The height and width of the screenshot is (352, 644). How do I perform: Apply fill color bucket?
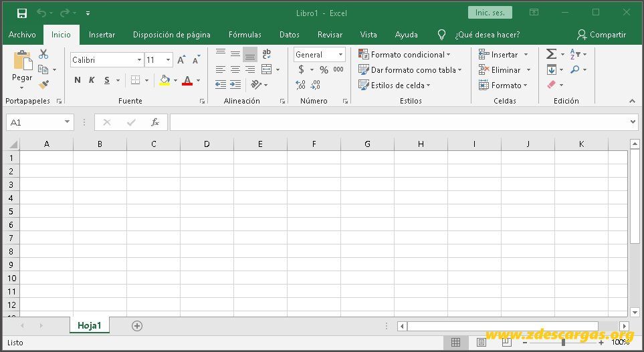point(165,80)
